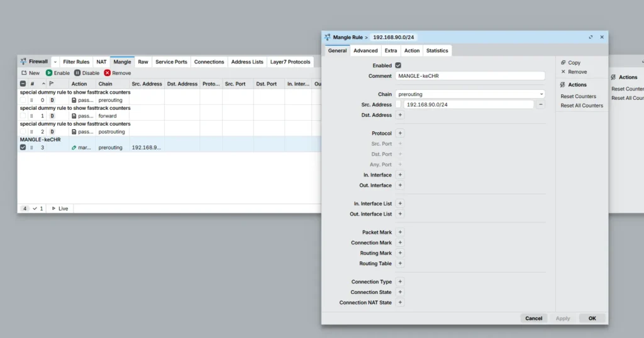
Task: Click the New rule icon in Firewall toolbar
Action: tap(25, 73)
